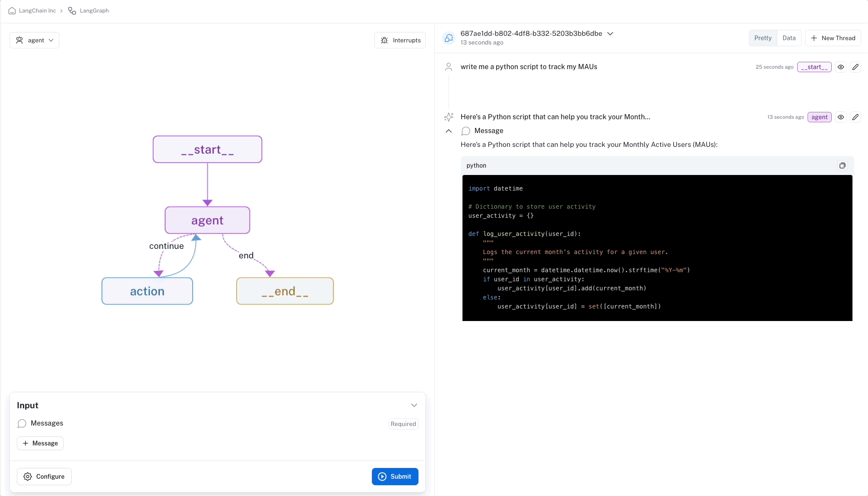868x496 pixels.
Task: Open the thread ID dropdown
Action: (x=610, y=33)
